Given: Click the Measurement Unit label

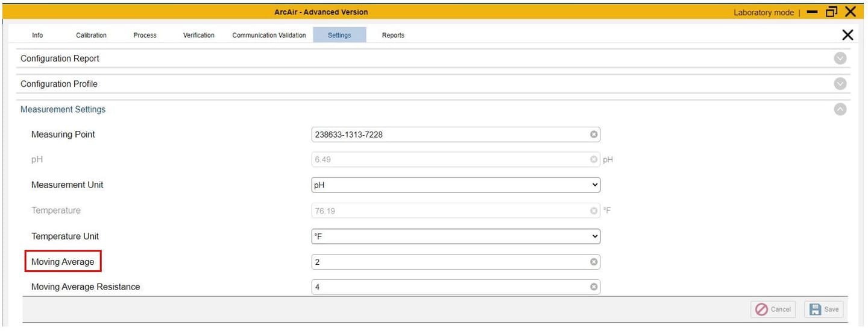Looking at the screenshot, I should (68, 185).
